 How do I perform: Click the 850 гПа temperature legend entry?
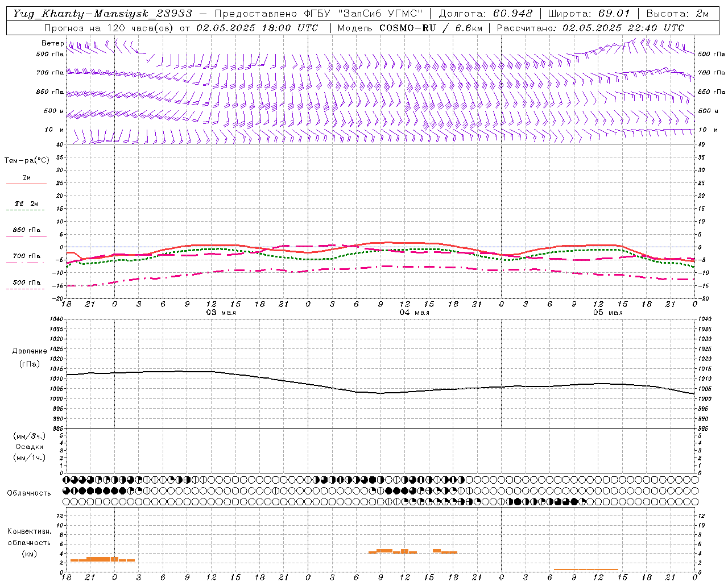[x=26, y=230]
